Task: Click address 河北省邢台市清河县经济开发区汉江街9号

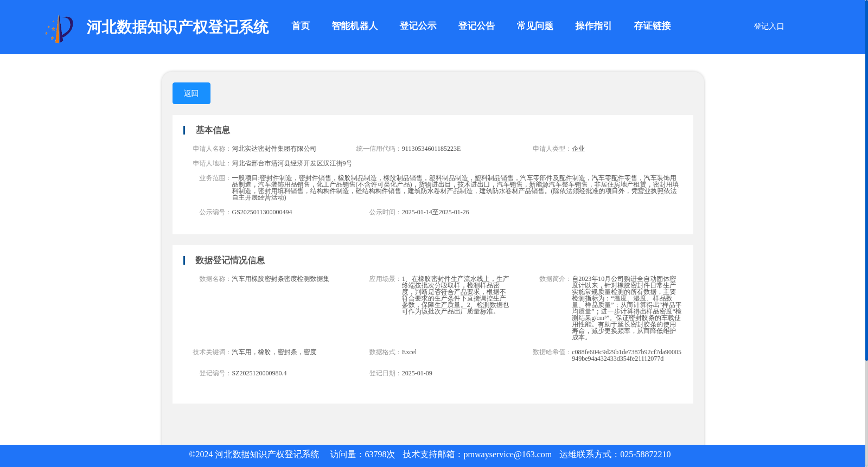Action: [292, 163]
